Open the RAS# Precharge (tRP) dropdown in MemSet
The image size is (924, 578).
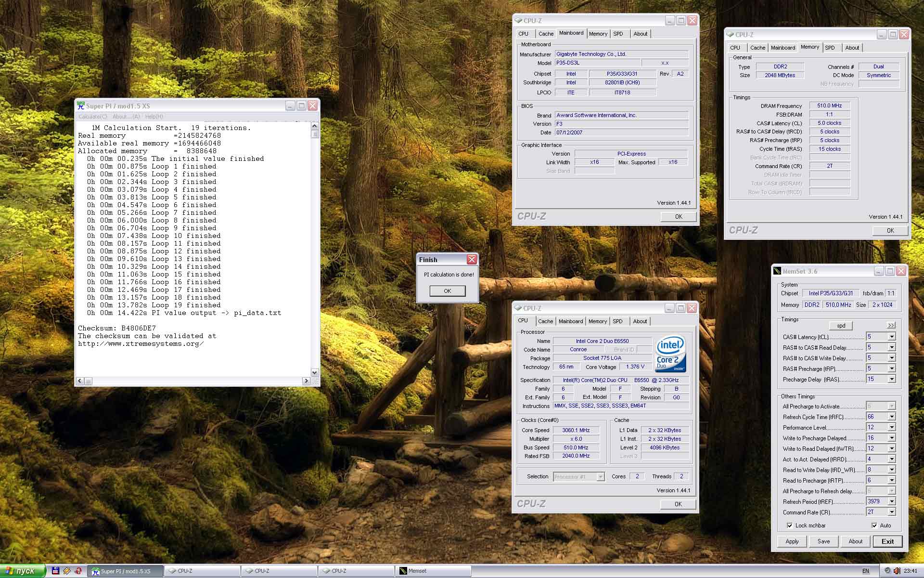pyautogui.click(x=892, y=368)
